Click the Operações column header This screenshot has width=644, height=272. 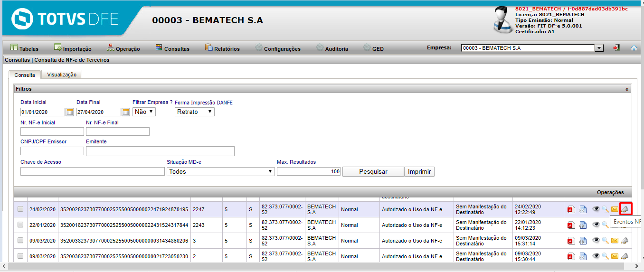pyautogui.click(x=610, y=192)
